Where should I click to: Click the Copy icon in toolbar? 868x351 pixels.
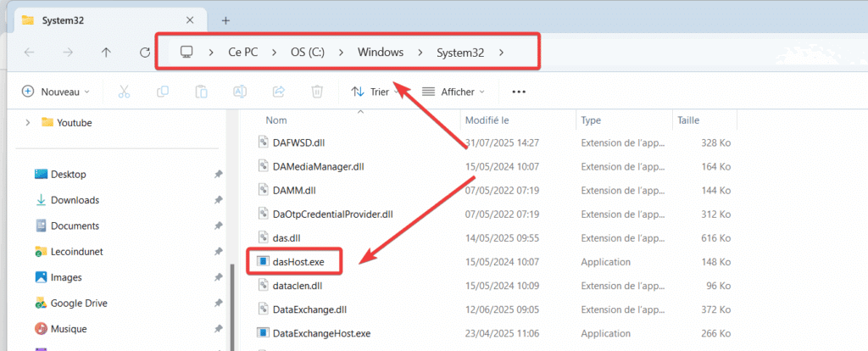click(x=163, y=92)
